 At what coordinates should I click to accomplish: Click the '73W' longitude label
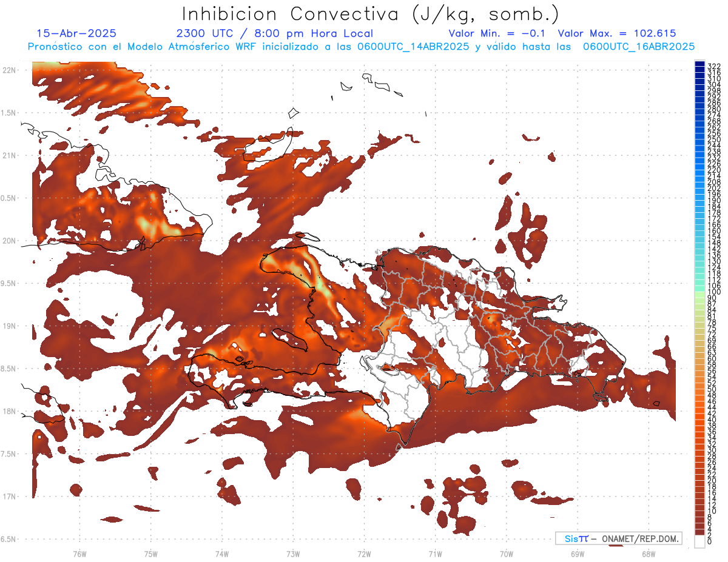click(x=293, y=554)
